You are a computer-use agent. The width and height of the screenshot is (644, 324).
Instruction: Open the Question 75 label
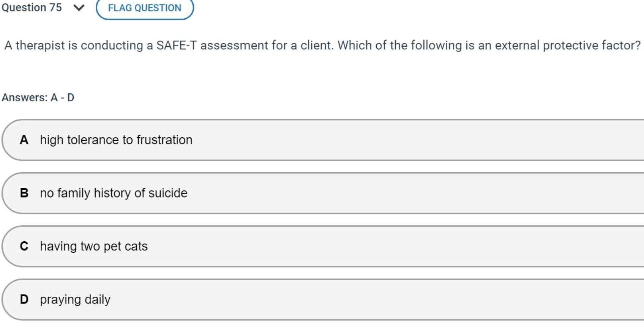[32, 8]
